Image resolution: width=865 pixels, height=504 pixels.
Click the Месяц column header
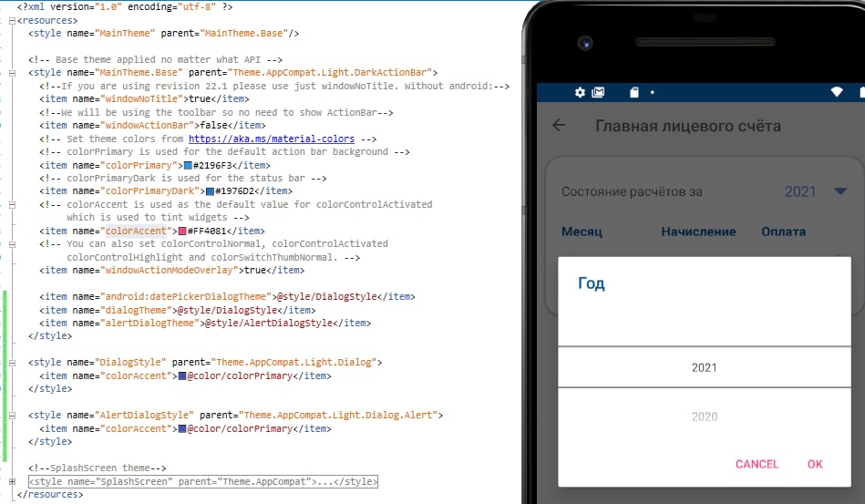(582, 231)
